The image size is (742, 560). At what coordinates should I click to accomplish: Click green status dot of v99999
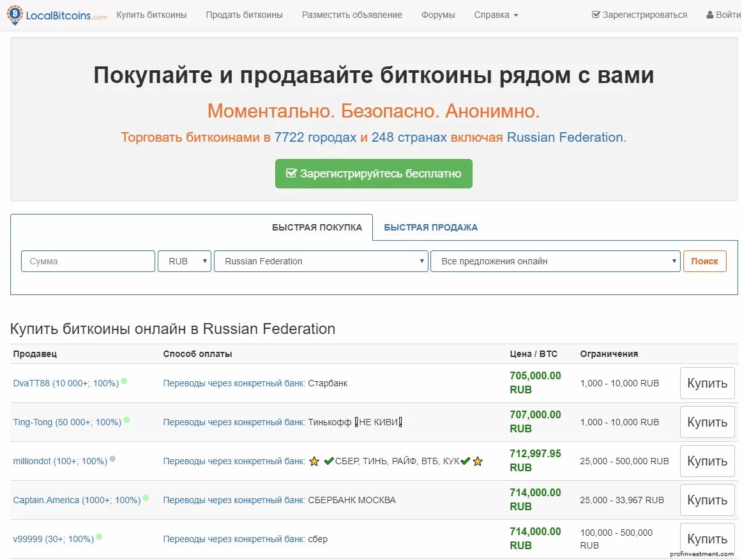(99, 536)
